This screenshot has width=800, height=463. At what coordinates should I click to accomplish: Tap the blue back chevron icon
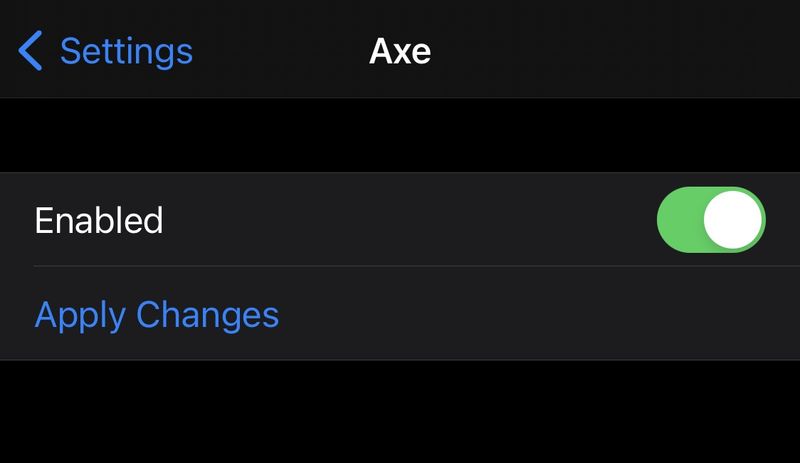click(x=30, y=51)
